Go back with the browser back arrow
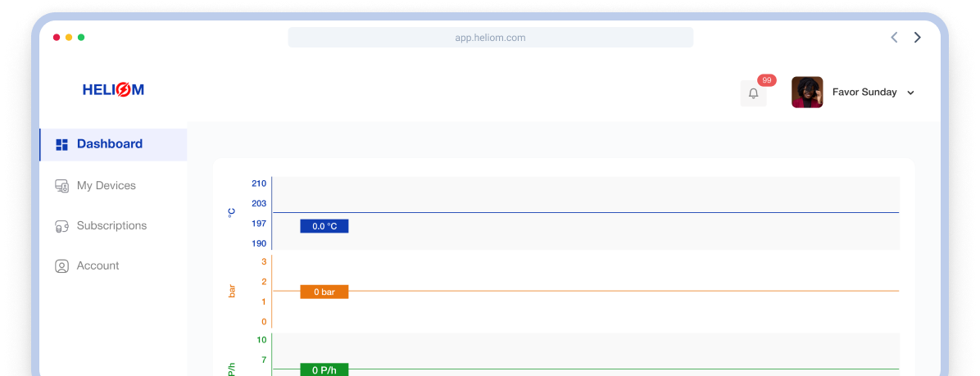 coord(894,38)
